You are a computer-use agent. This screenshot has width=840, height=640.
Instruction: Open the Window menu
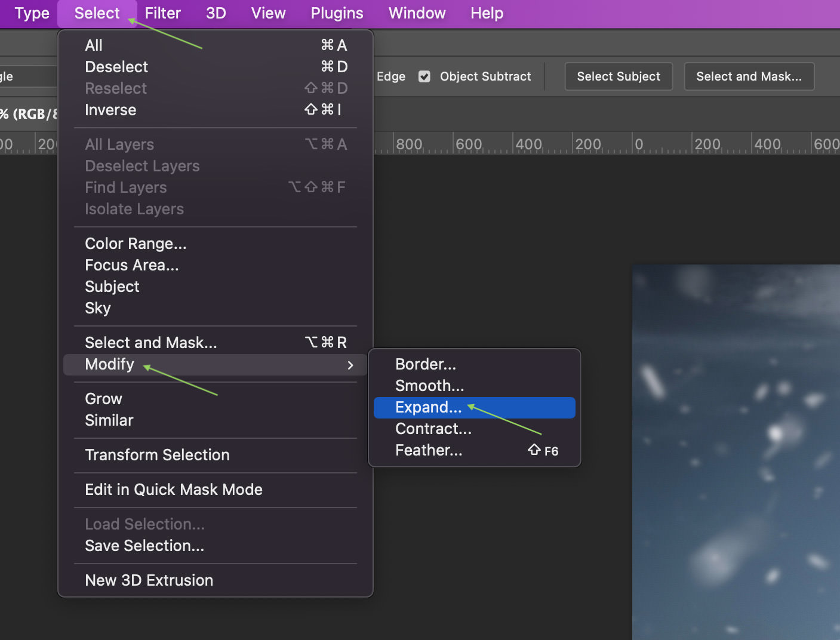[x=416, y=13]
